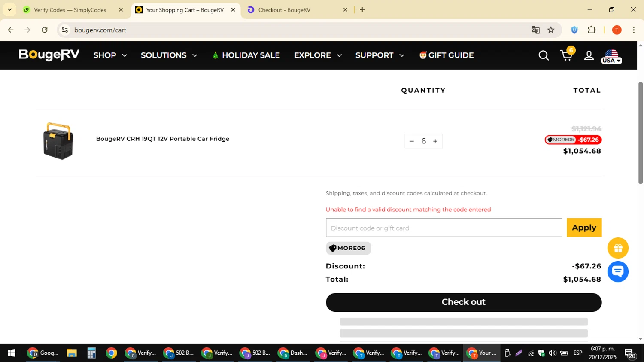Image resolution: width=644 pixels, height=362 pixels.
Task: Expand the EXPLORE menu
Action: tap(318, 55)
